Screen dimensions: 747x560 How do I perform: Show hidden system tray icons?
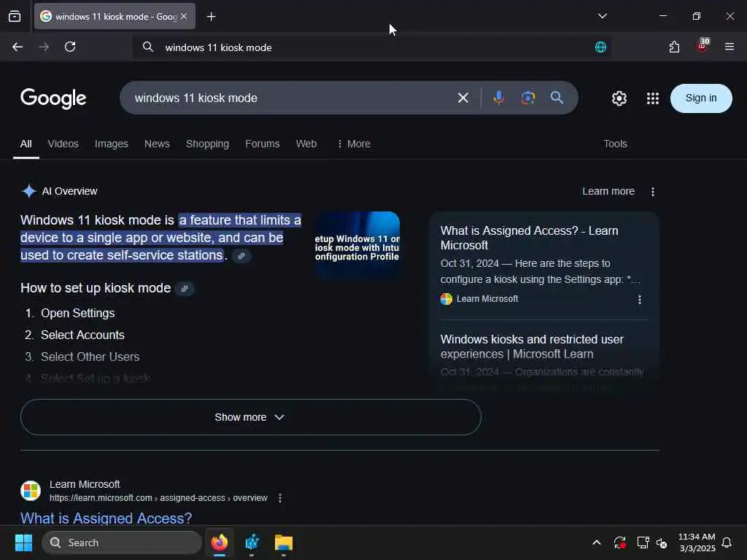click(596, 542)
